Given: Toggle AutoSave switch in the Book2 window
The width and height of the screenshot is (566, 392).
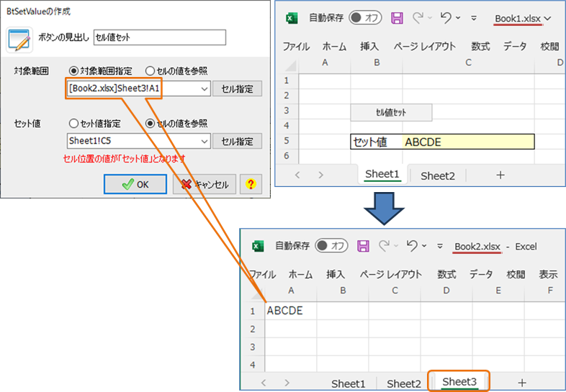Looking at the screenshot, I should [x=331, y=246].
